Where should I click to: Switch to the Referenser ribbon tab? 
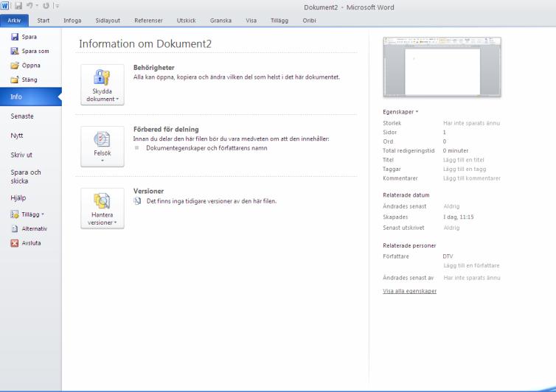click(x=148, y=21)
